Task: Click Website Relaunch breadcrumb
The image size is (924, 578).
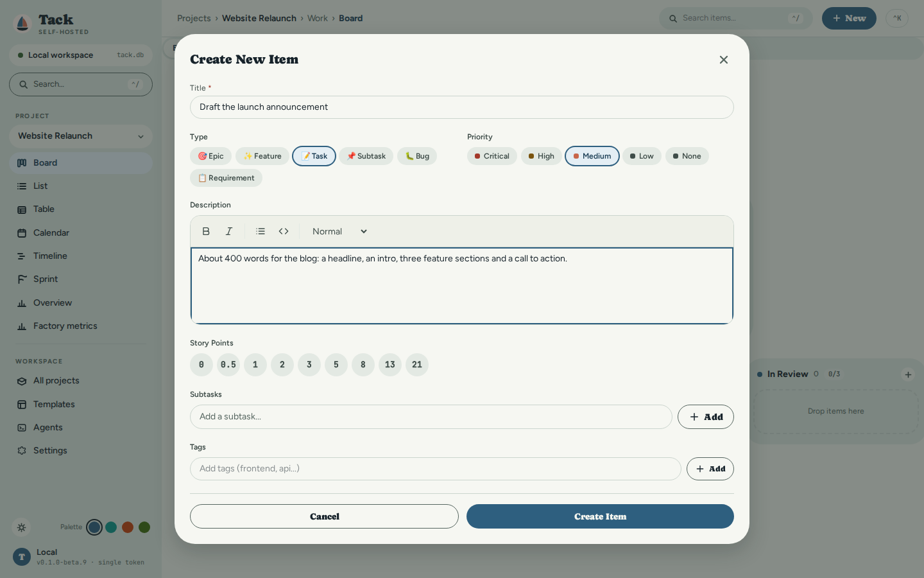Action: (x=259, y=18)
